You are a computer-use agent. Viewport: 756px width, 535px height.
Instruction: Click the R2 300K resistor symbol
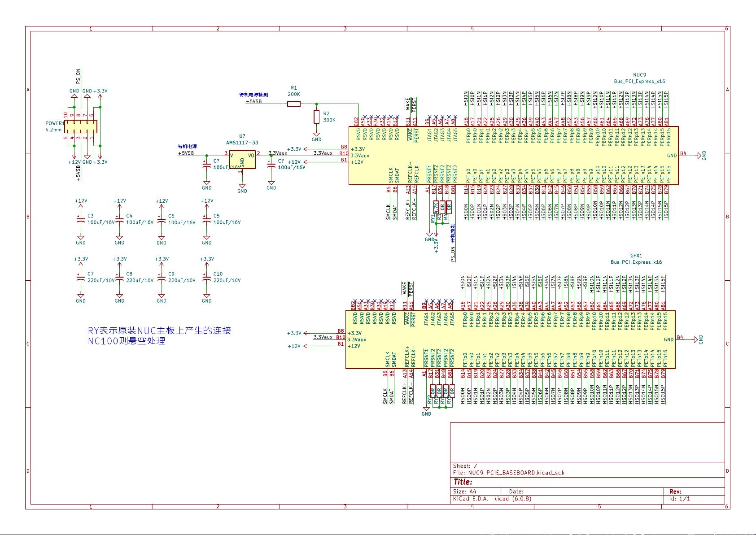[x=316, y=117]
